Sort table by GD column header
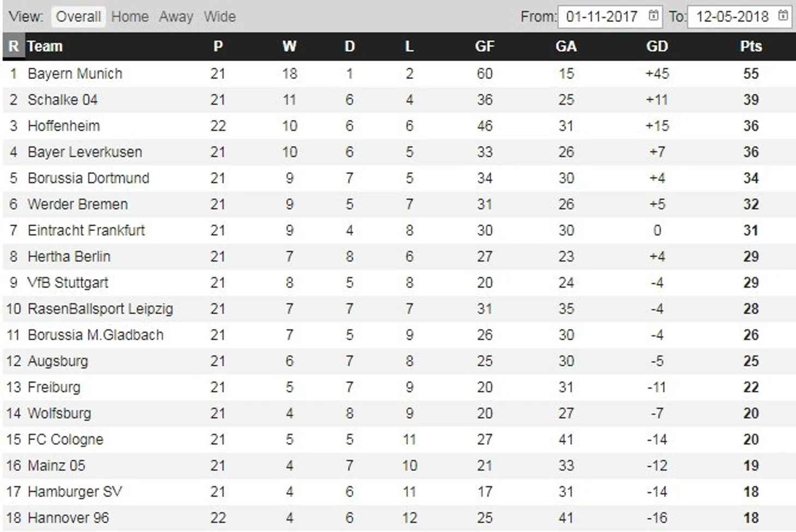This screenshot has height=532, width=796. (657, 46)
